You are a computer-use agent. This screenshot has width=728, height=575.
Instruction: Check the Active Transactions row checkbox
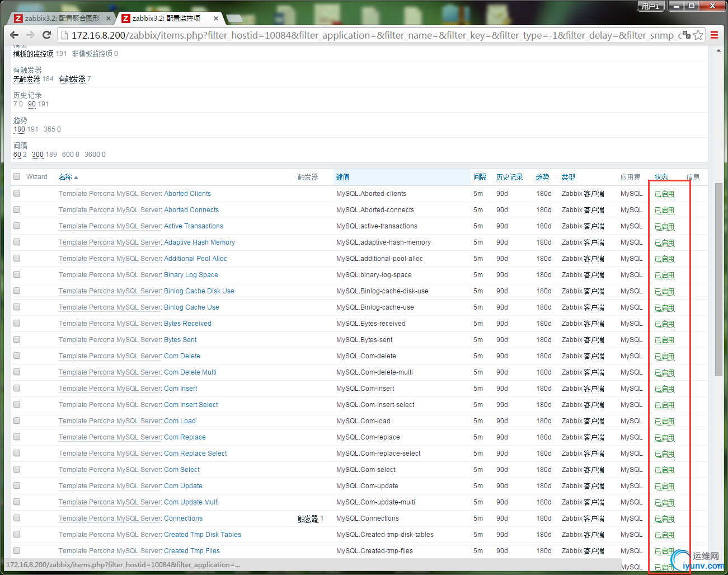click(x=17, y=226)
